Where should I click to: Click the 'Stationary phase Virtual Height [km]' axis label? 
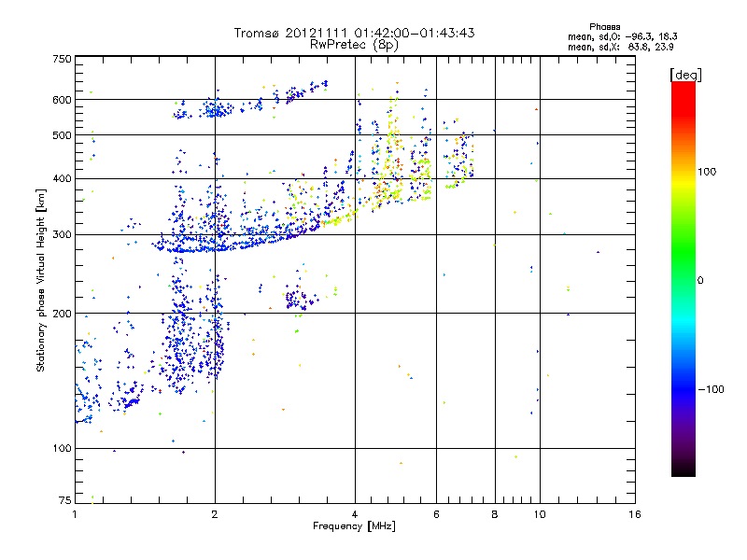pos(41,281)
